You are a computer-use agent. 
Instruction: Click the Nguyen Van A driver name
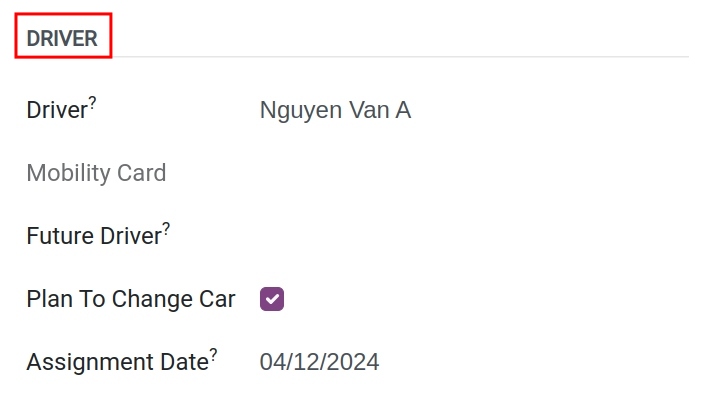click(335, 110)
